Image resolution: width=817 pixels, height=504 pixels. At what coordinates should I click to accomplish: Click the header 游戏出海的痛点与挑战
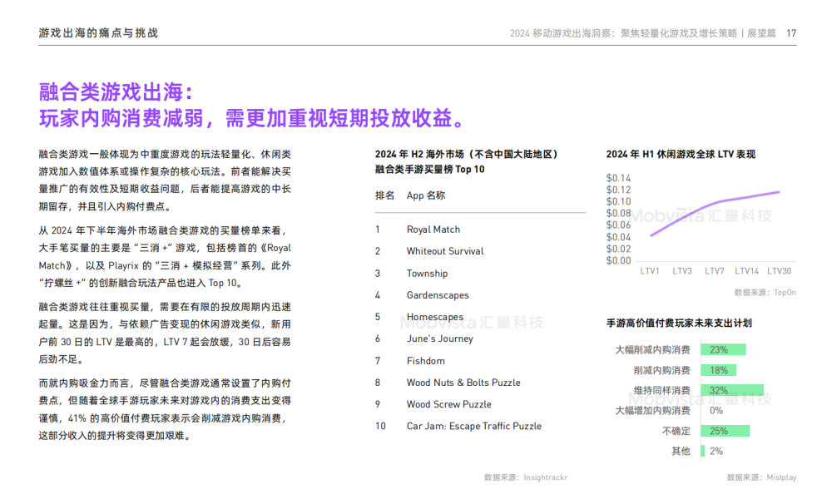pos(98,32)
